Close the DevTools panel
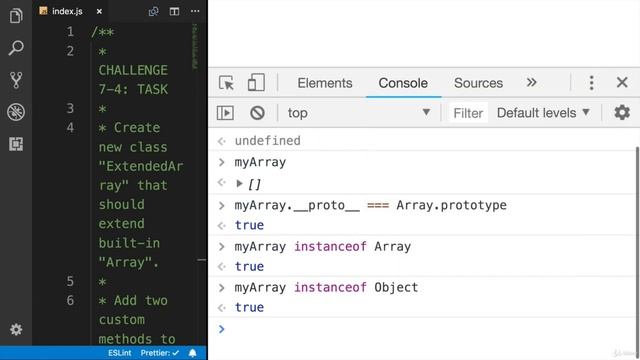 (x=622, y=82)
